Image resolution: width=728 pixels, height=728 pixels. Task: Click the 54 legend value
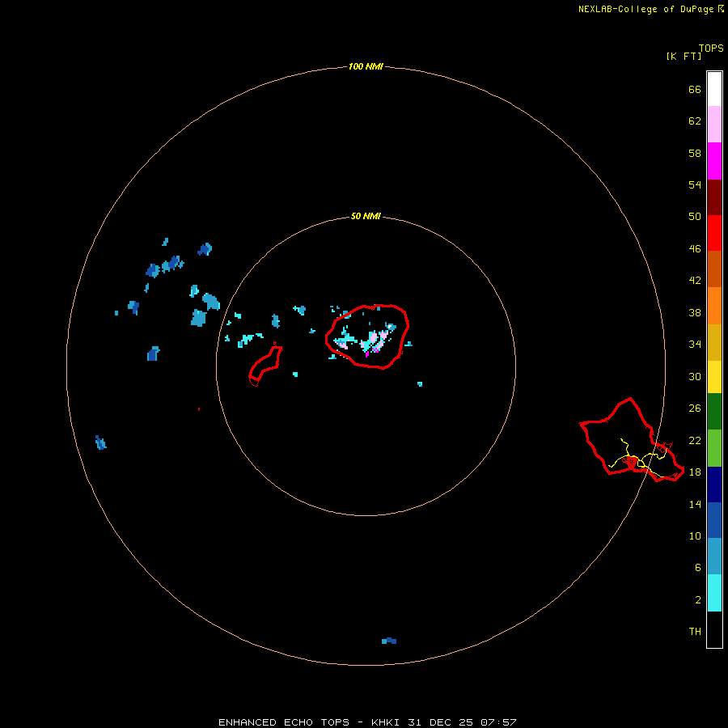[695, 184]
